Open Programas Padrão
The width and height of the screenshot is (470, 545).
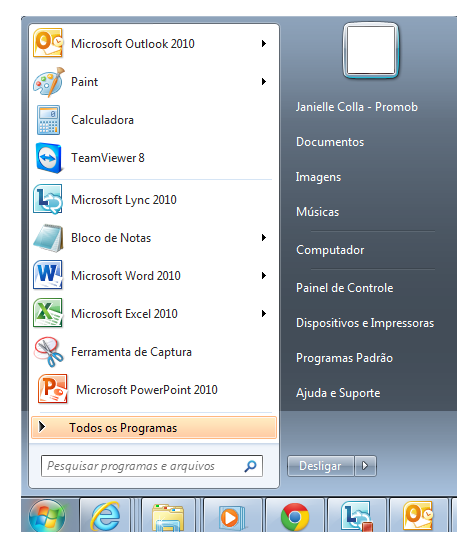tap(344, 358)
